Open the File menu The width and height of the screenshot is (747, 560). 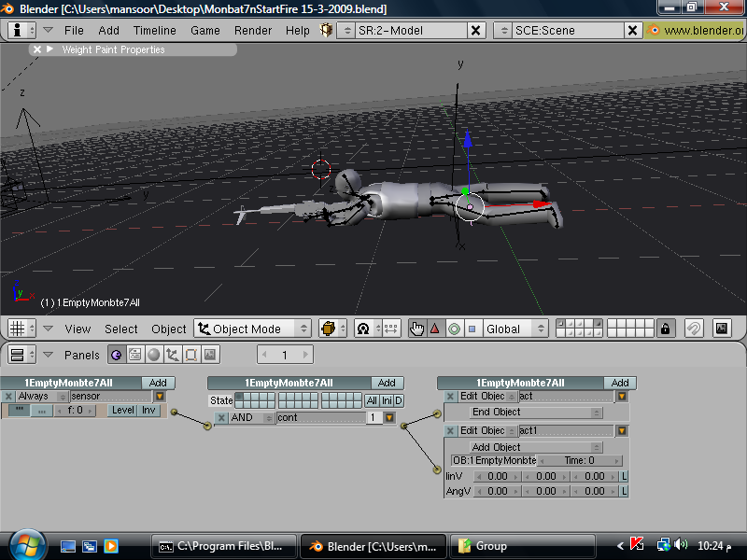[x=74, y=31]
